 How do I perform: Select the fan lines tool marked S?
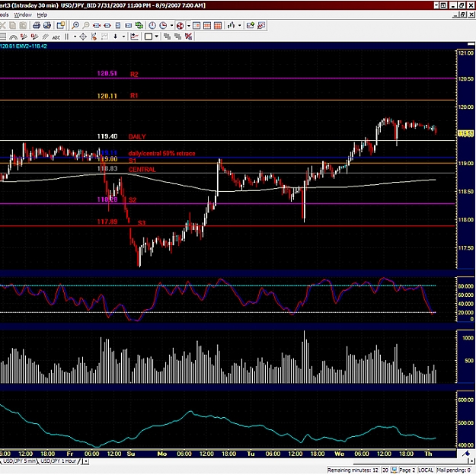24,37
